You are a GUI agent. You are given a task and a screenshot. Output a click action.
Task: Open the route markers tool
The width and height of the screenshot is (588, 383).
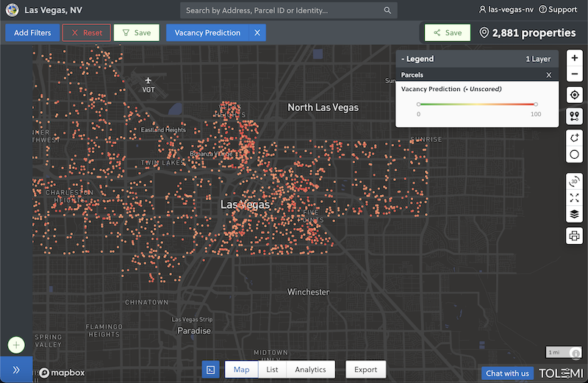tap(575, 116)
